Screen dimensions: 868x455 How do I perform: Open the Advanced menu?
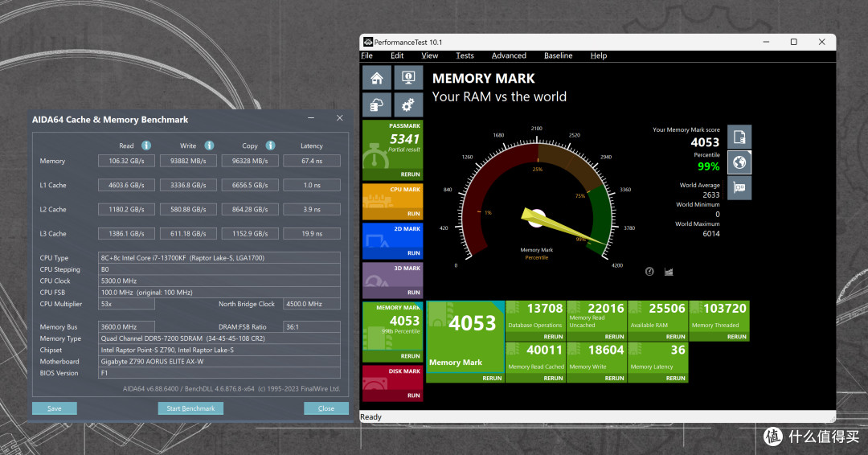coord(509,55)
